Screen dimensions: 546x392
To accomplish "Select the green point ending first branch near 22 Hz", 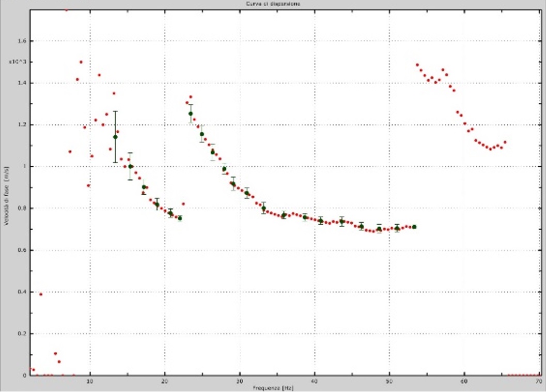I will click(180, 218).
